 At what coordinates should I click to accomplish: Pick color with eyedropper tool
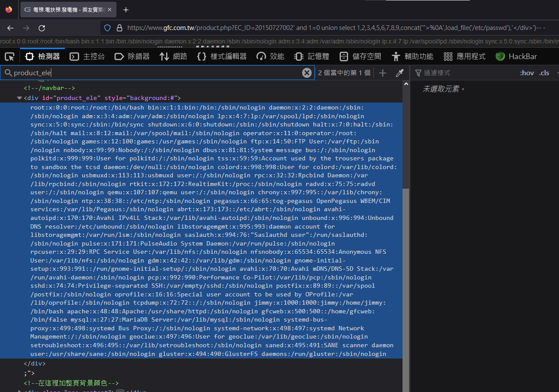(399, 73)
